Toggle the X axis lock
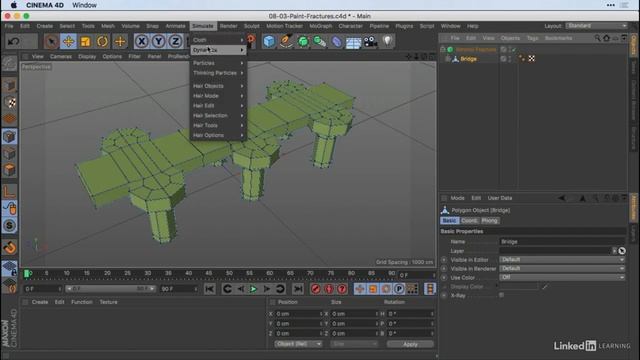Image resolution: width=640 pixels, height=360 pixels. (142, 41)
